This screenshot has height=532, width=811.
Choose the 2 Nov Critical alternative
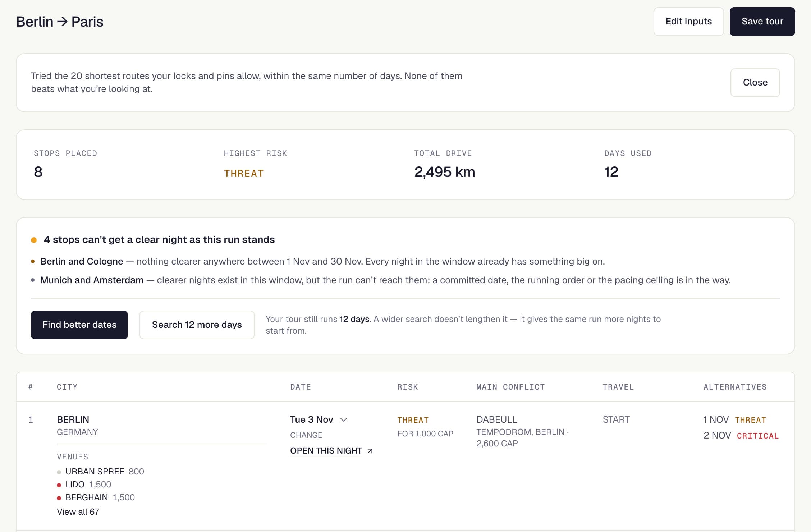coord(741,436)
